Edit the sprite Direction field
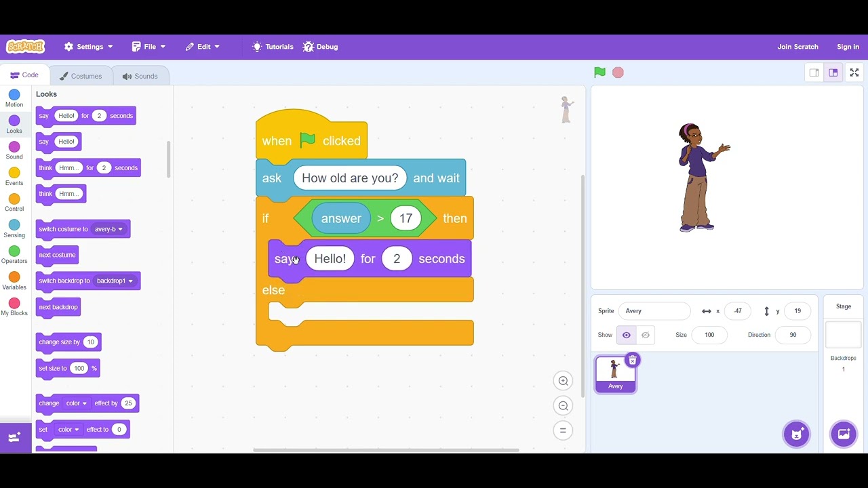 (x=793, y=335)
